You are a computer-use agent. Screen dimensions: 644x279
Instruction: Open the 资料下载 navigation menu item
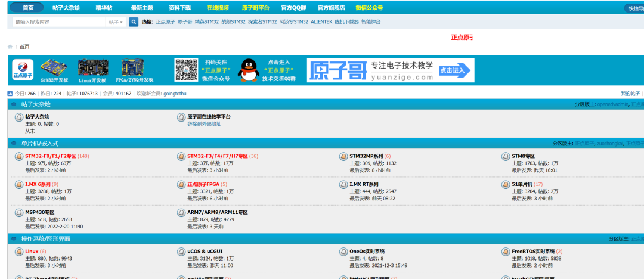(179, 8)
